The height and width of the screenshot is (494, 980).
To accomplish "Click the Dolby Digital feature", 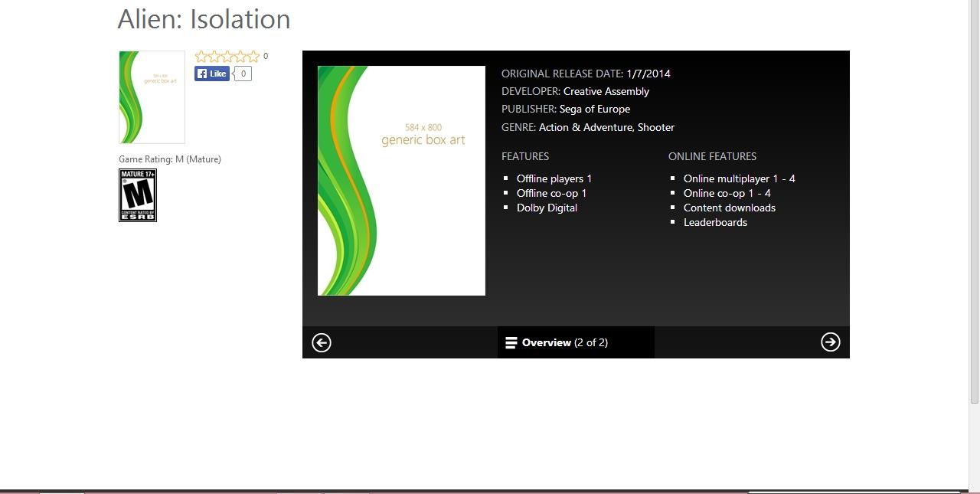I will tap(547, 208).
